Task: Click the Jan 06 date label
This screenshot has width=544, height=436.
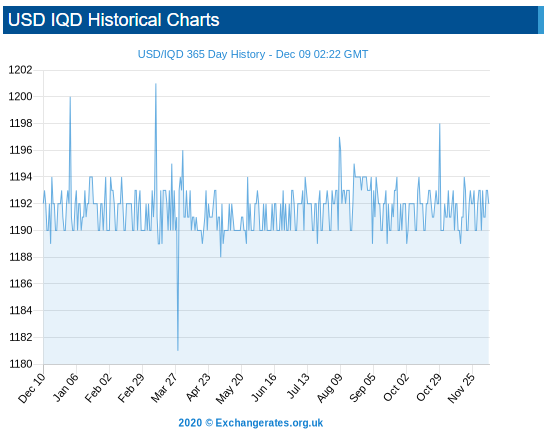Action: tap(66, 387)
